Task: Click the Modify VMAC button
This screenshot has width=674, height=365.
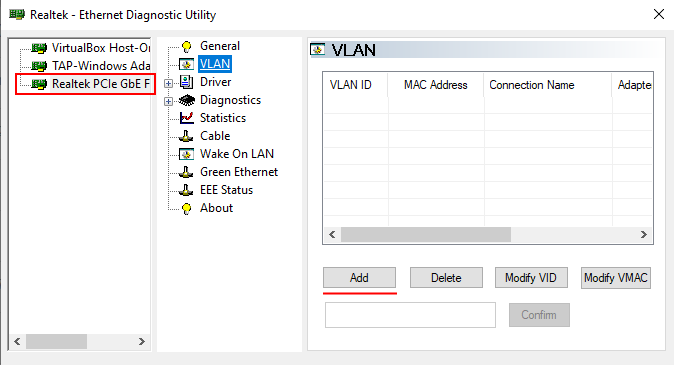Action: [x=616, y=278]
